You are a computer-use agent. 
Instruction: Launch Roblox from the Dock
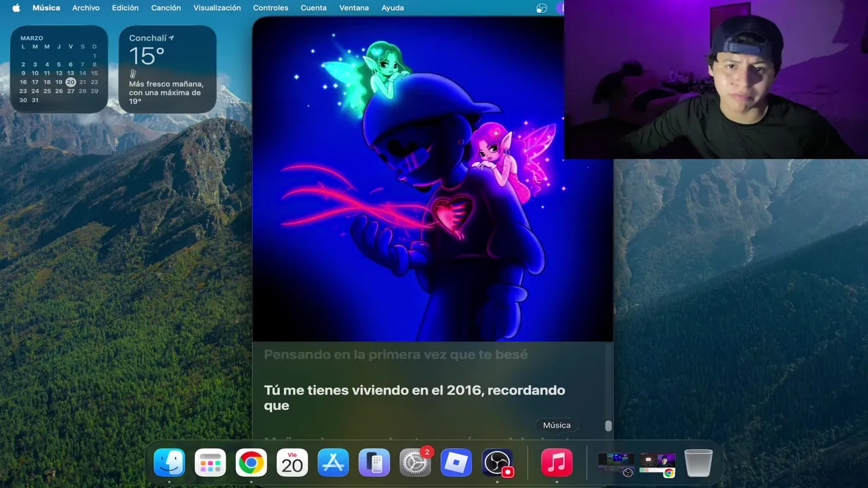456,464
